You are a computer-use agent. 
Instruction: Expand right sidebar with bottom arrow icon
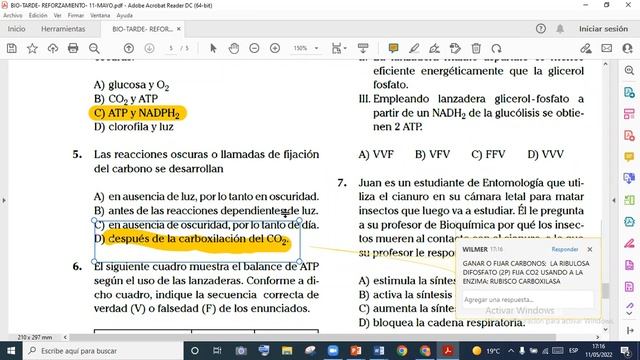coord(629,331)
